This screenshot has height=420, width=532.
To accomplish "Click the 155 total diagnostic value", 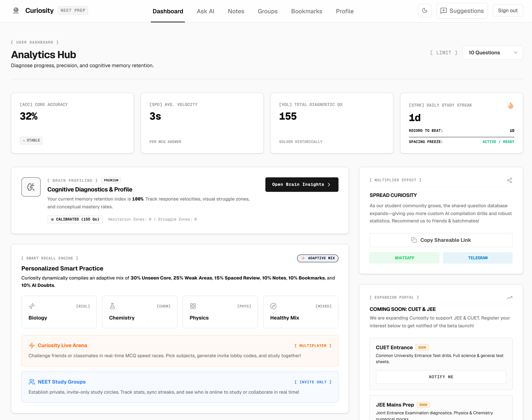I will 288,116.
